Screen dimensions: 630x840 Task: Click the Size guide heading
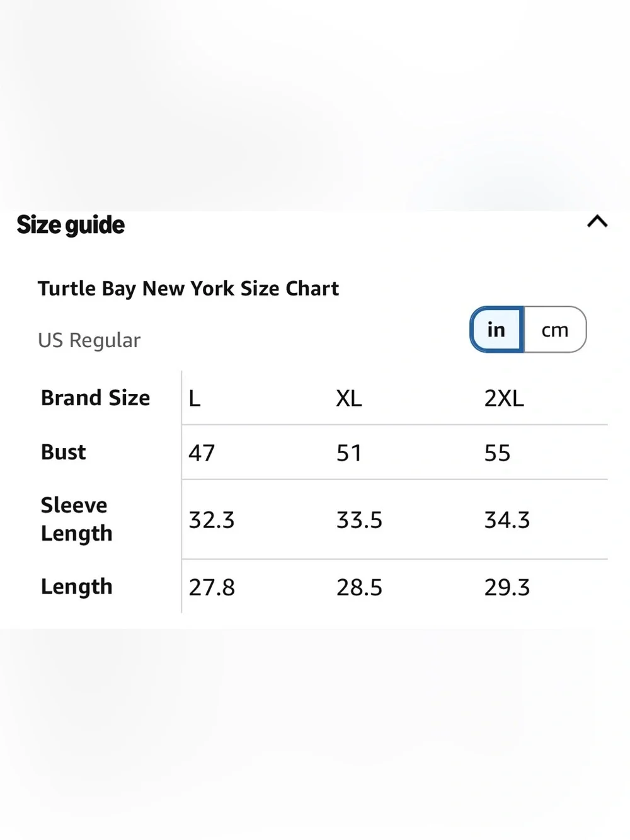click(x=71, y=225)
